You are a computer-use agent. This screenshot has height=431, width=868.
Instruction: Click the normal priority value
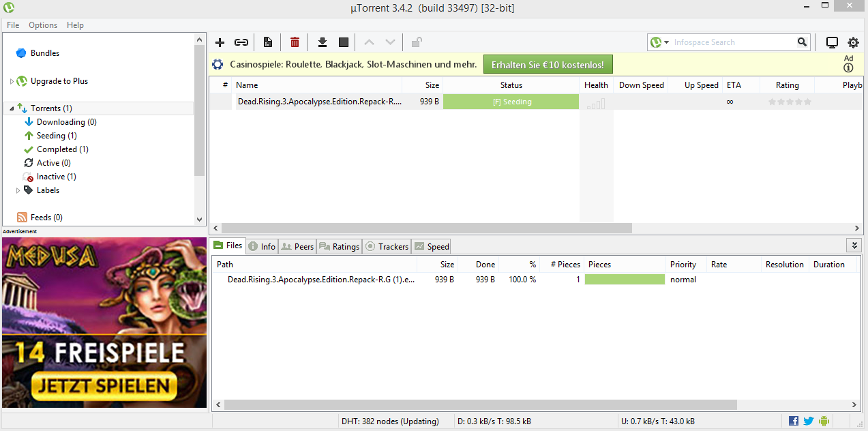click(x=683, y=280)
